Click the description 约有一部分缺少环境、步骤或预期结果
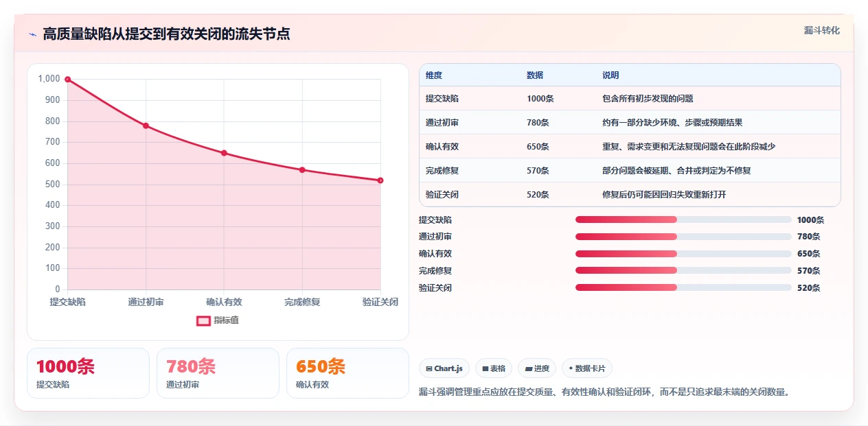This screenshot has width=868, height=426. pos(672,123)
